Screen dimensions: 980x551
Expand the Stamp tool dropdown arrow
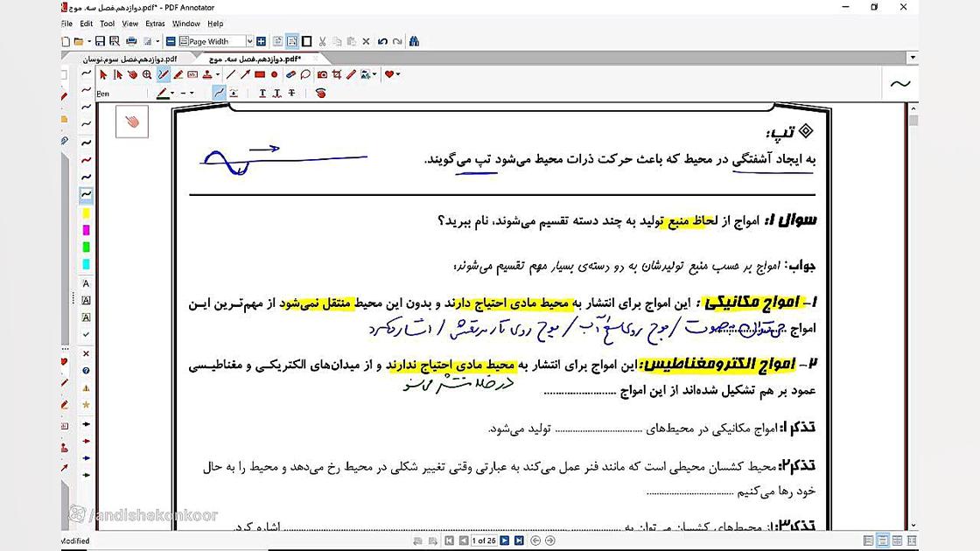coord(218,74)
